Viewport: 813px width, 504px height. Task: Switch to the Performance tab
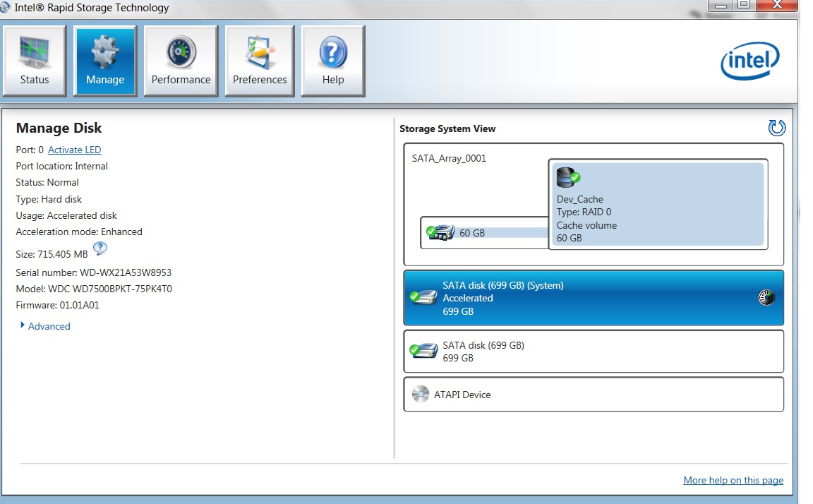click(181, 61)
